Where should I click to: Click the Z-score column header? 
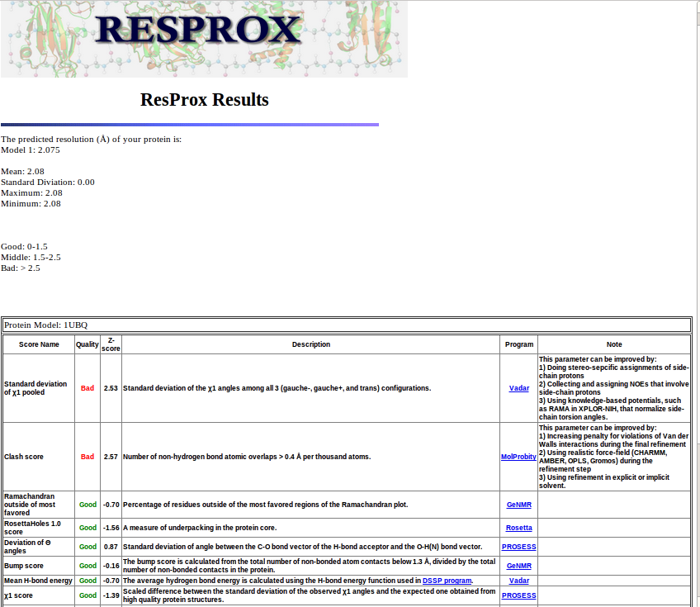[111, 344]
